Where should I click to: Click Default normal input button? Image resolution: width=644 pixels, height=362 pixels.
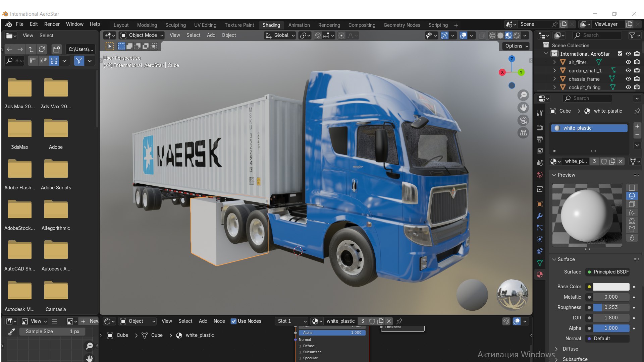[607, 339]
